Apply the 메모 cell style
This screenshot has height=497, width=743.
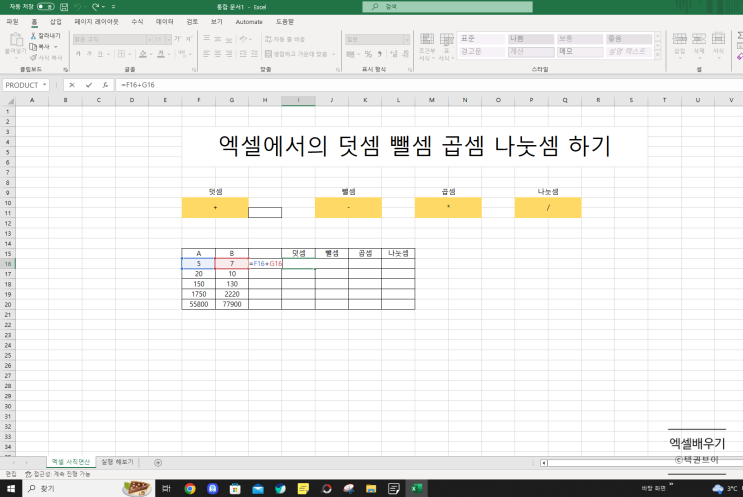[x=580, y=52]
